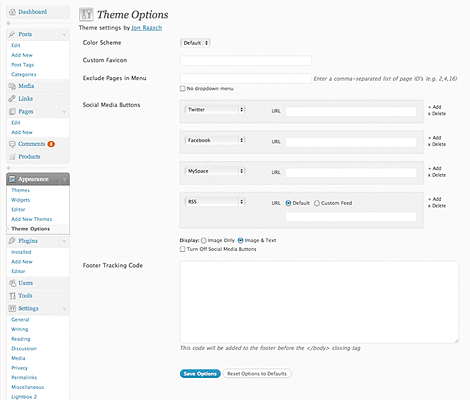Focus the Custom Favicon input field
The height and width of the screenshot is (400, 470).
246,61
